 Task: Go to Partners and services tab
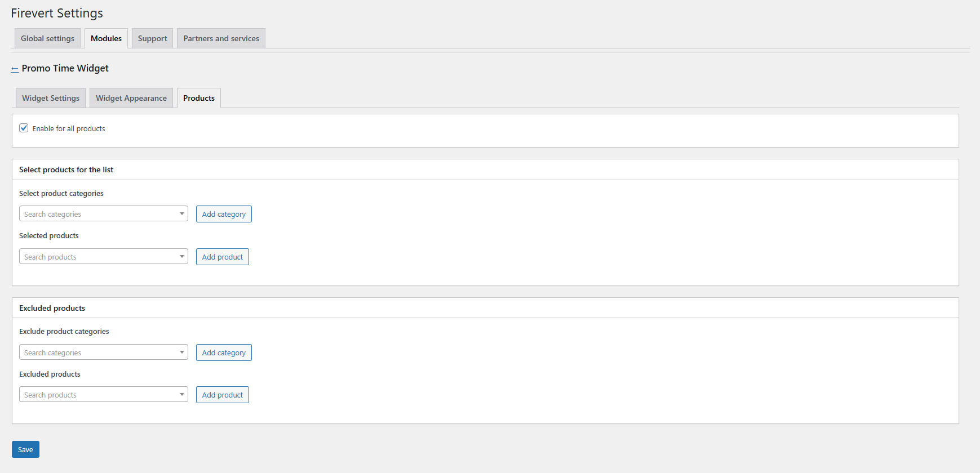(x=221, y=38)
